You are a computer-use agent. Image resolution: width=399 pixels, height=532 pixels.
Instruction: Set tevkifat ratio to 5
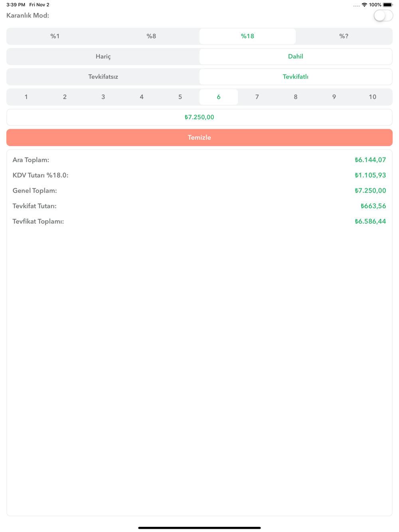[180, 97]
